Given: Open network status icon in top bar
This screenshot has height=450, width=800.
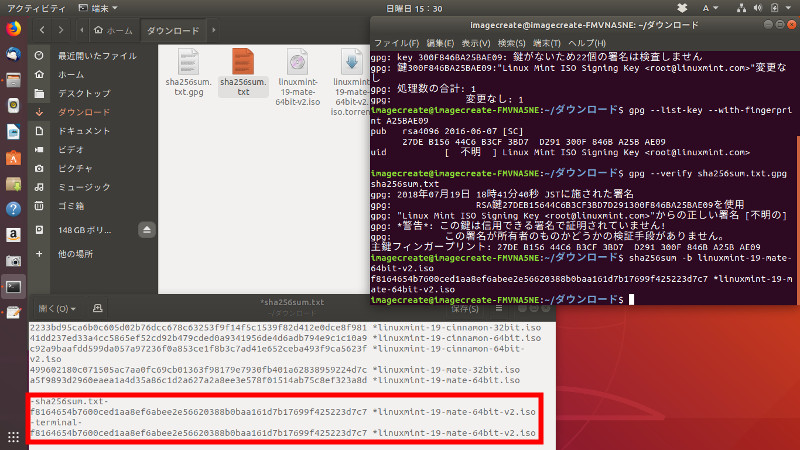Looking at the screenshot, I should point(741,8).
